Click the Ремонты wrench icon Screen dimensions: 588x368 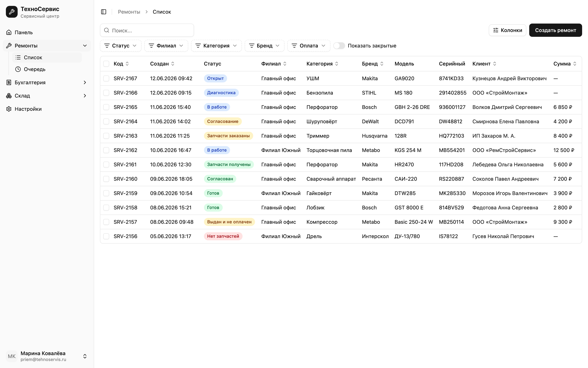(9, 45)
